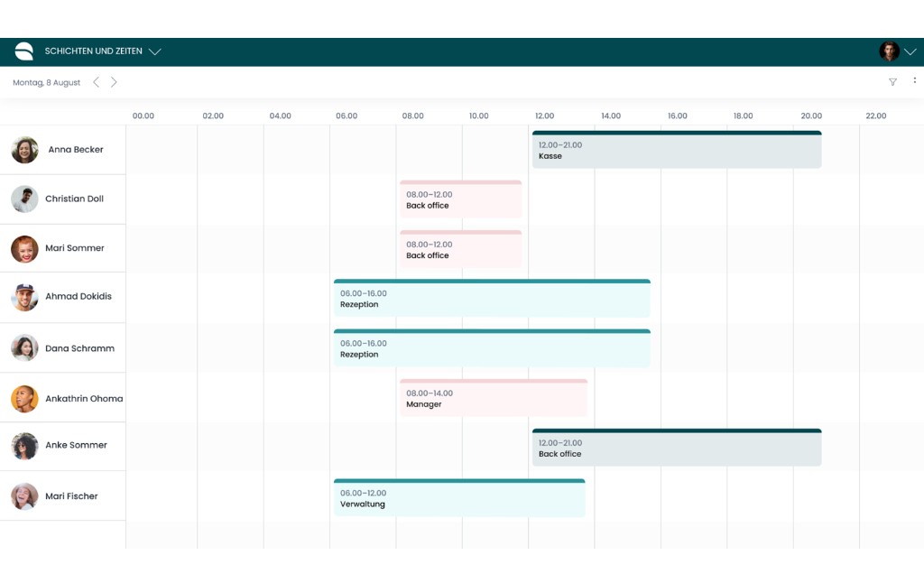Select the Montag, 8 August date label
This screenshot has height=583, width=924.
[47, 82]
